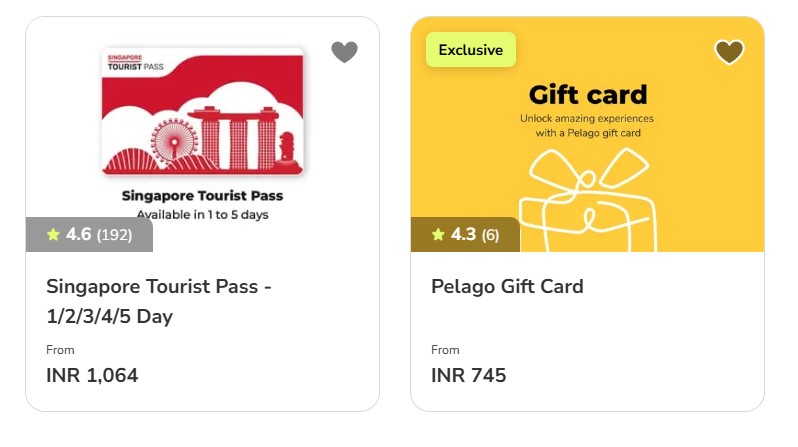
Task: Click the Singapore Tourist Pass logo text
Action: coord(135,62)
